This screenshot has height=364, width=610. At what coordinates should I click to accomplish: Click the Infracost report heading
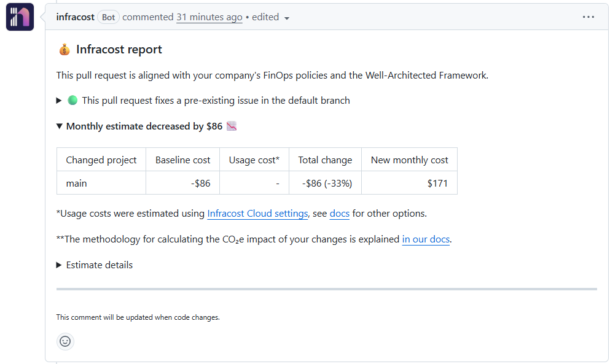tap(119, 49)
